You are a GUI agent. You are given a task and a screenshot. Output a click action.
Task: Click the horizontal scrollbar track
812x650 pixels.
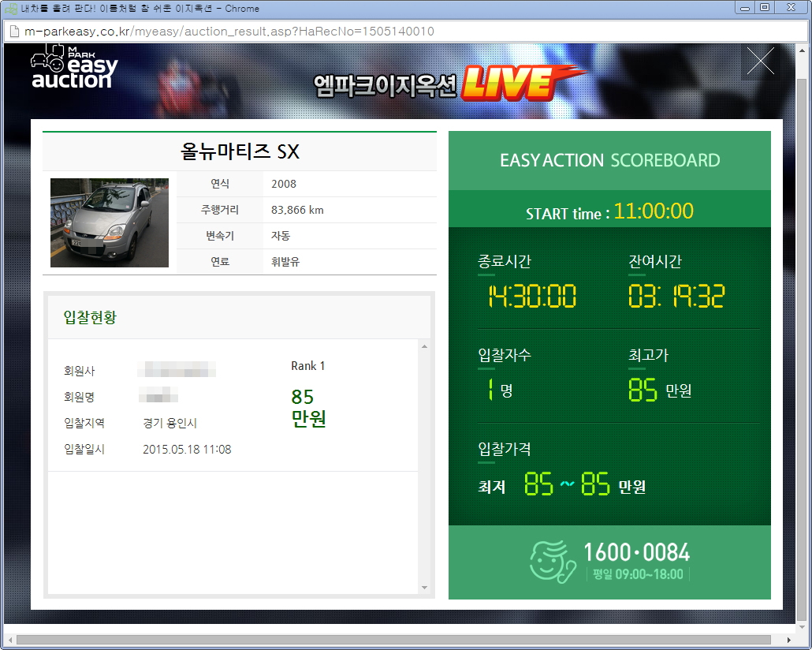click(393, 641)
